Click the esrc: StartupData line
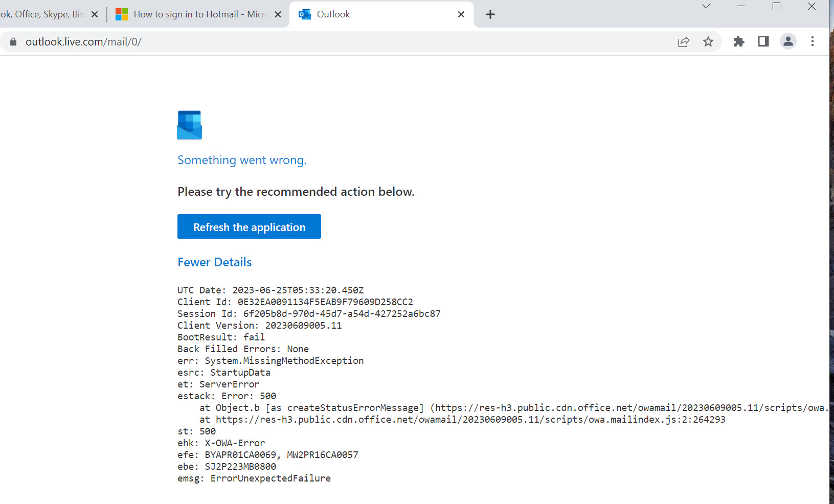 (x=223, y=373)
